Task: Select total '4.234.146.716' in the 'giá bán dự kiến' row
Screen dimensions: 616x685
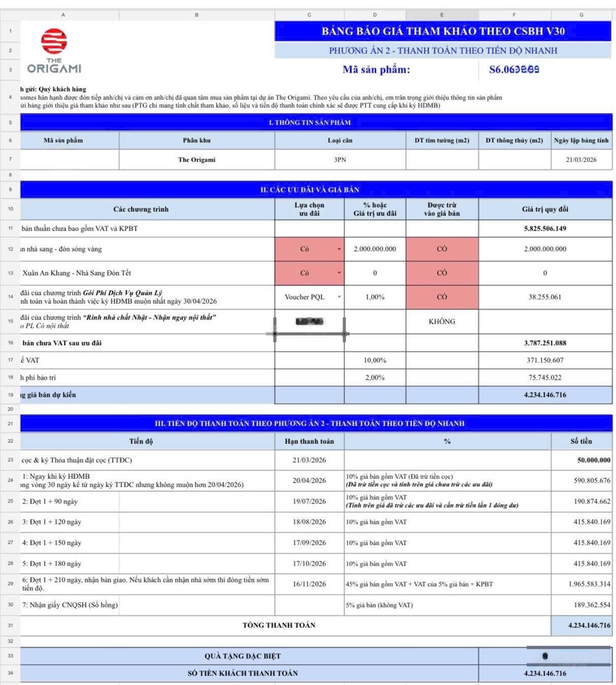Action: tap(545, 395)
